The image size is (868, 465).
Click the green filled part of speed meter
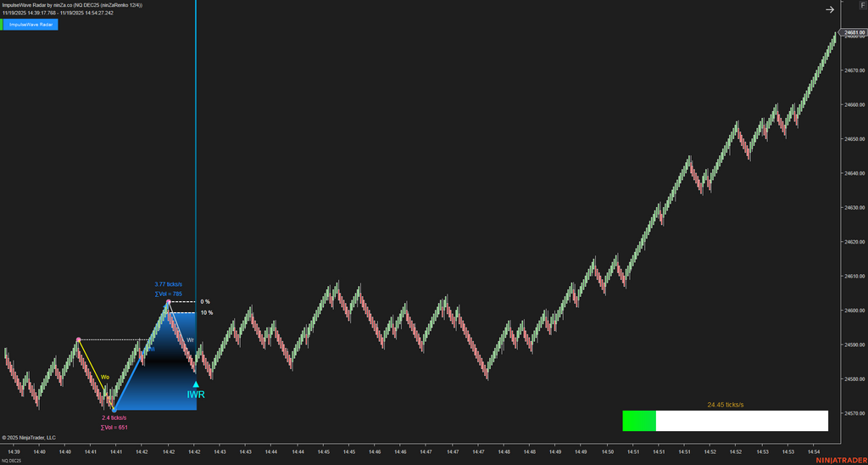click(x=639, y=421)
